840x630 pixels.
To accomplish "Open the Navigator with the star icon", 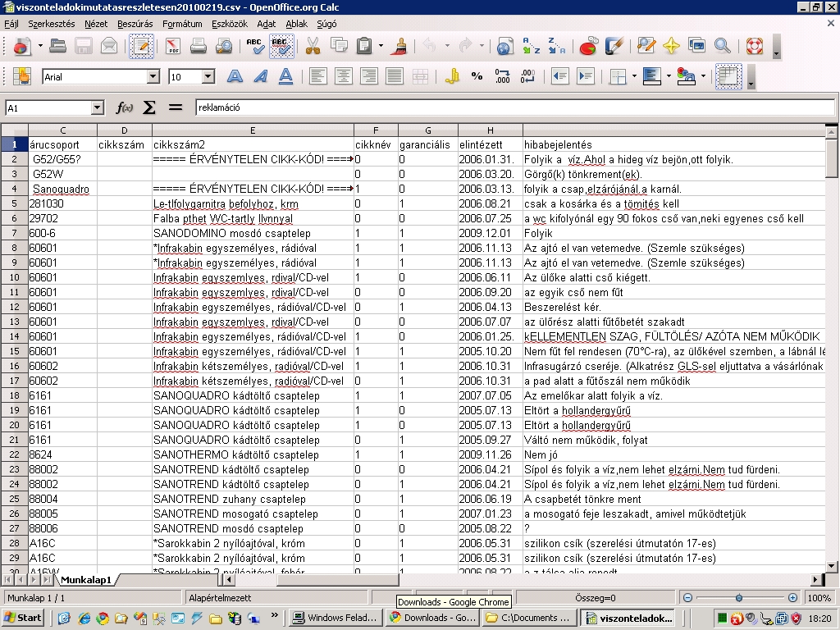I will (671, 47).
